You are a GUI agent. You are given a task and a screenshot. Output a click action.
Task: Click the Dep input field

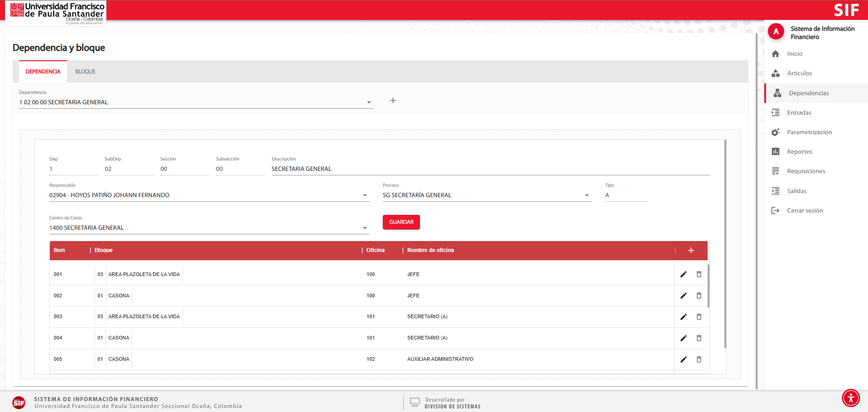pyautogui.click(x=74, y=169)
